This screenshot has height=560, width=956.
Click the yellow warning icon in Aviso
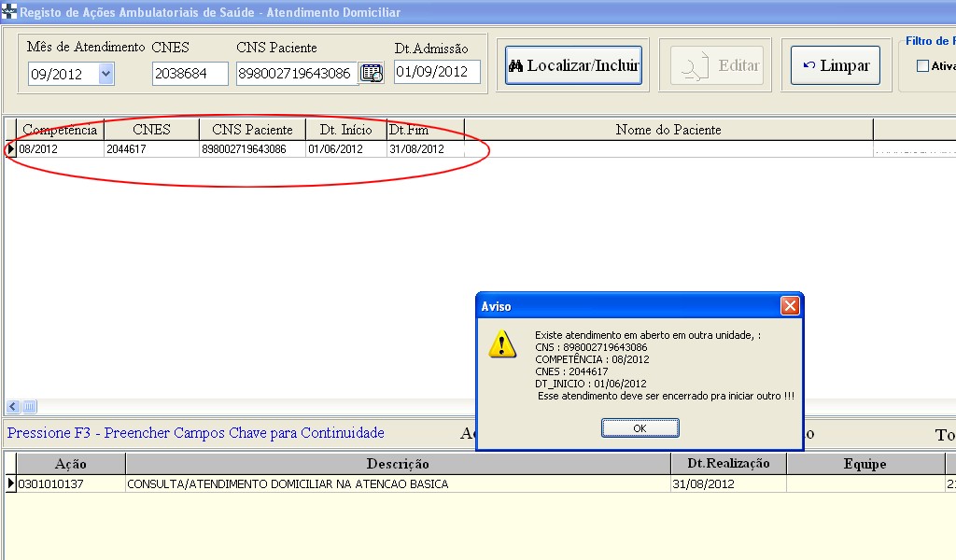click(x=502, y=344)
